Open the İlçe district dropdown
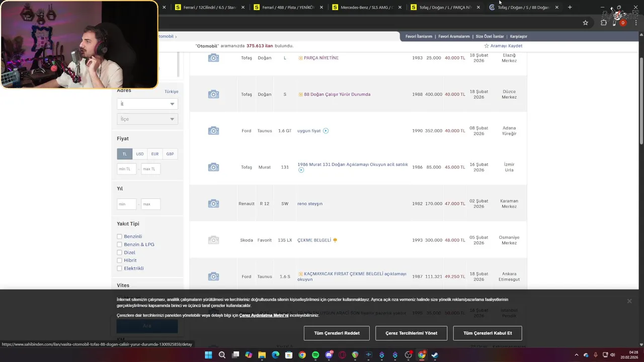Screen dimensions: 644x362 (x=147, y=119)
